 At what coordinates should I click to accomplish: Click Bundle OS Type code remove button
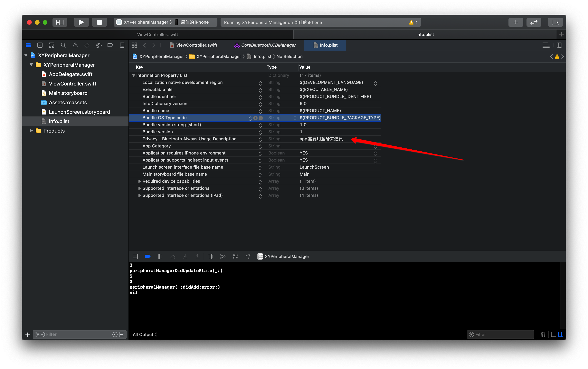click(261, 118)
